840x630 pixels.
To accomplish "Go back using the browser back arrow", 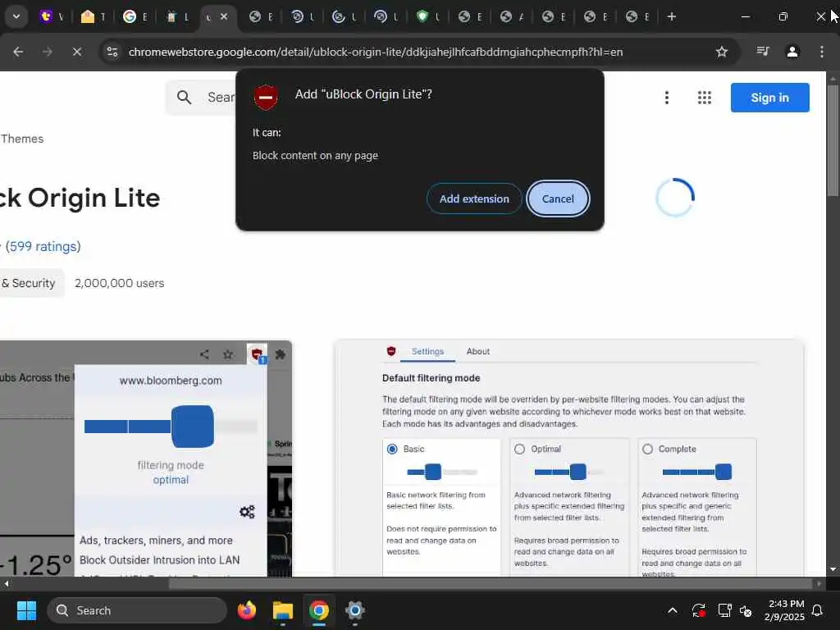I will 18,52.
